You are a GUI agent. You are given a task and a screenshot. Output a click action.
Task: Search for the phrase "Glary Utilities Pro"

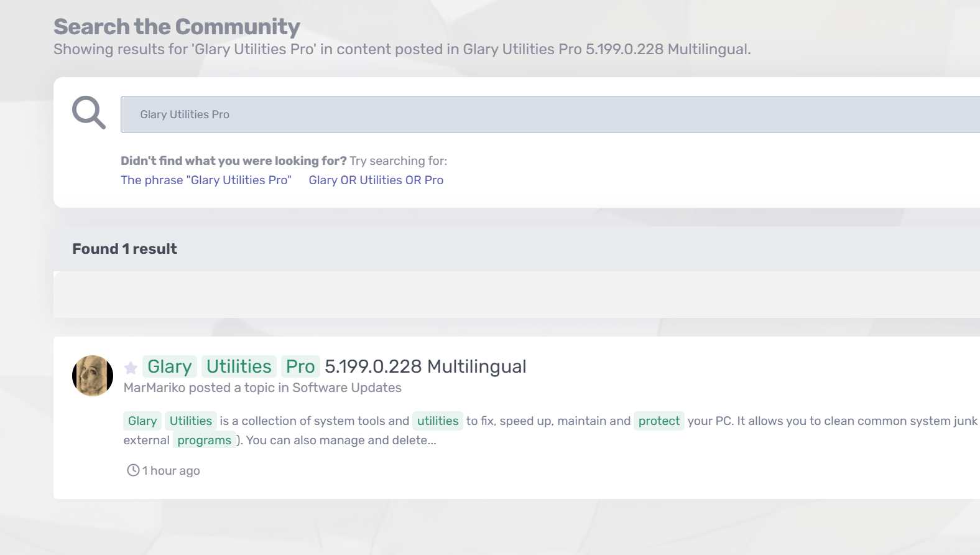[206, 180]
